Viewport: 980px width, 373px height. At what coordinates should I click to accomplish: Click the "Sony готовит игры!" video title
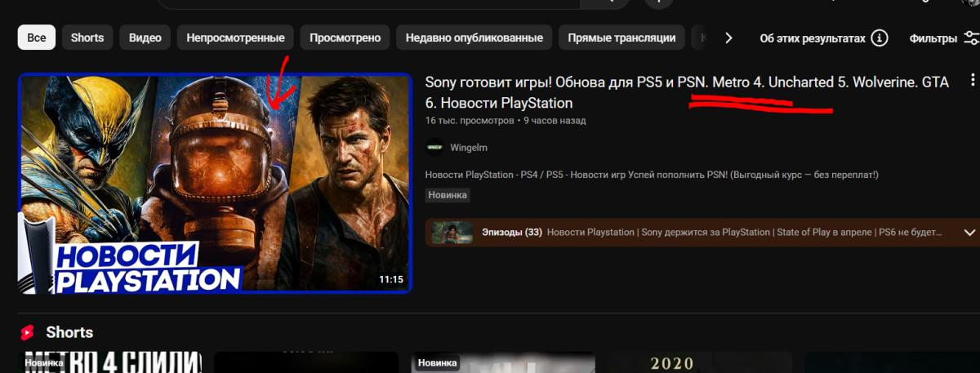[686, 92]
